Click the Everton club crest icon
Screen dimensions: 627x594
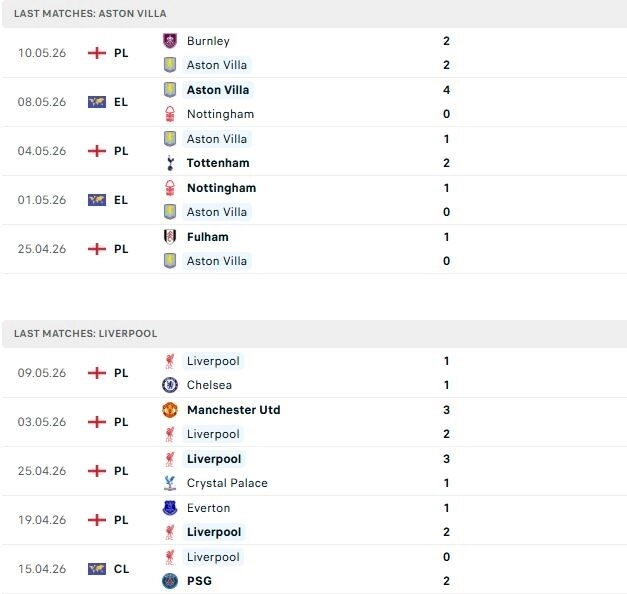[x=170, y=508]
